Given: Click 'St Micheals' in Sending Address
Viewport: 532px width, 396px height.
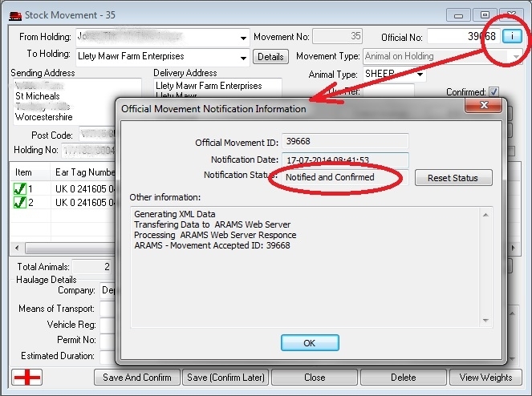Looking at the screenshot, I should pos(38,96).
